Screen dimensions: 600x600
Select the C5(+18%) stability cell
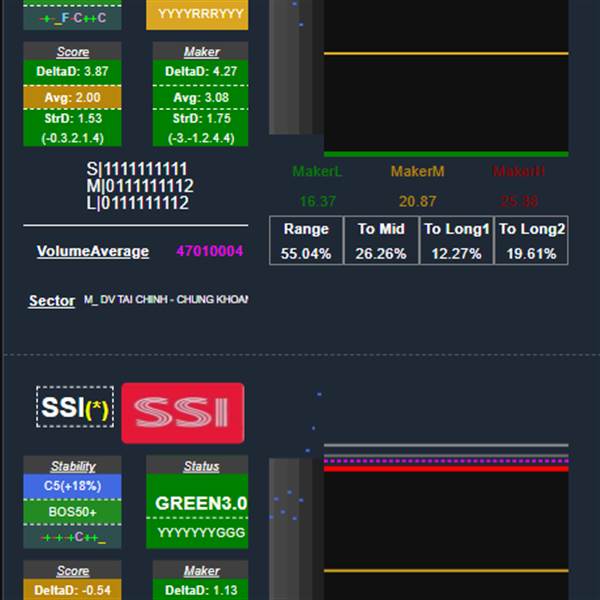tap(73, 486)
